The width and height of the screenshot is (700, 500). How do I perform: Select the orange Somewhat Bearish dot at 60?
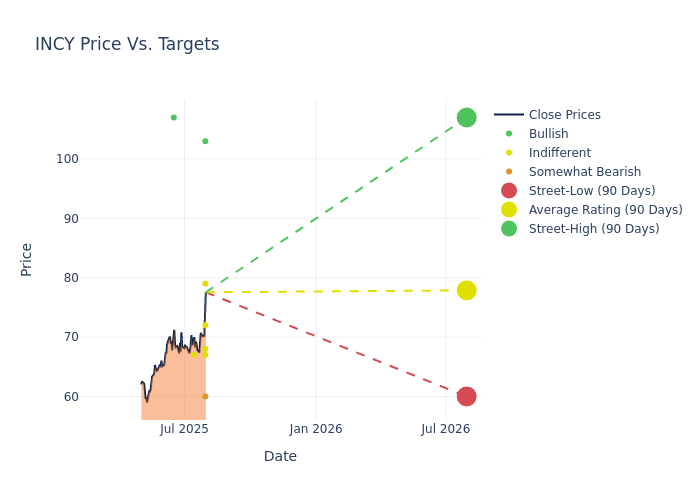205,396
